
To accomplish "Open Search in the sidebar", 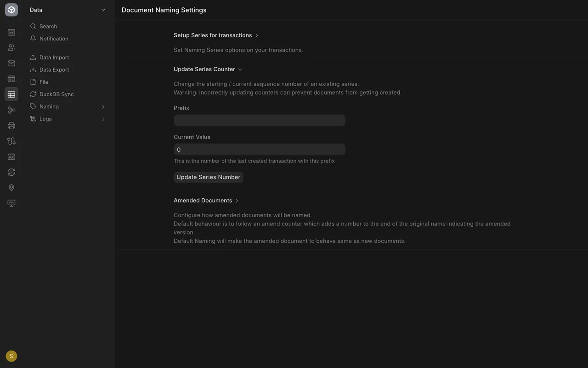I will pos(68,26).
